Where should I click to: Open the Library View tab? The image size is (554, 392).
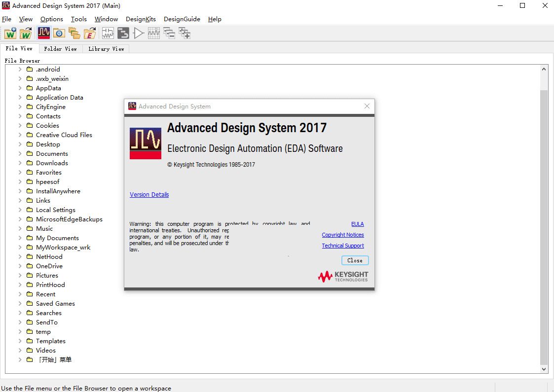point(106,48)
